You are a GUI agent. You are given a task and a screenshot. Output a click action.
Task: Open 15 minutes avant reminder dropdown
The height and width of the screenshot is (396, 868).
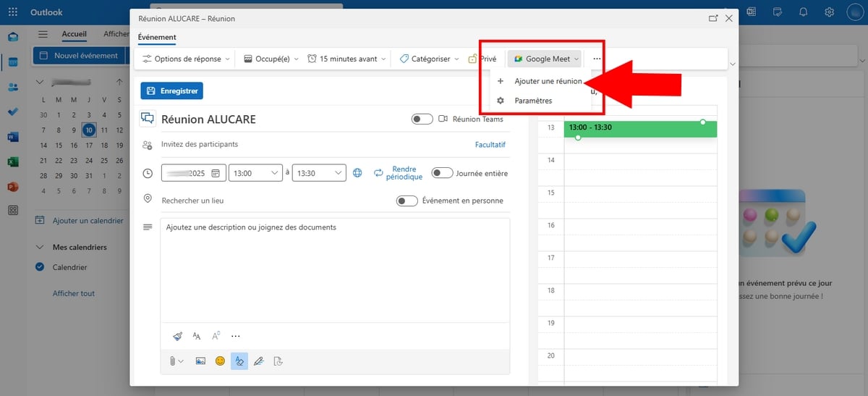[346, 59]
